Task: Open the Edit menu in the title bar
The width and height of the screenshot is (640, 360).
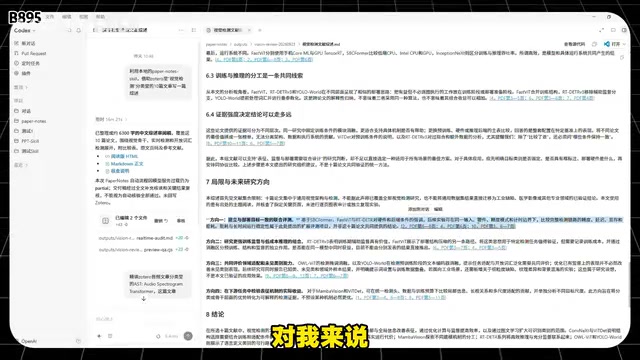Action: (x=67, y=17)
